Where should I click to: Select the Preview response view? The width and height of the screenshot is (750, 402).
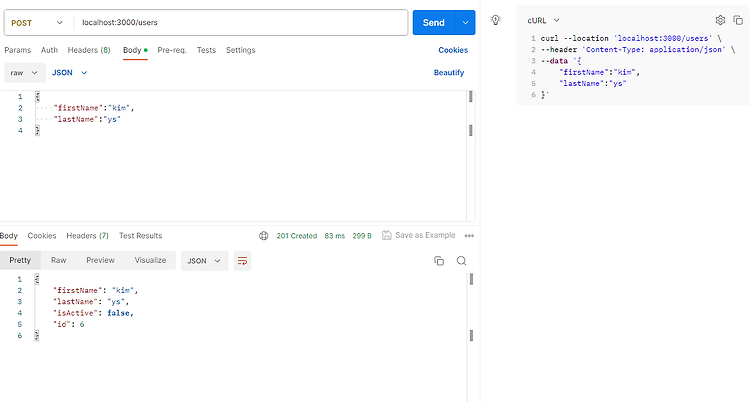(x=100, y=260)
